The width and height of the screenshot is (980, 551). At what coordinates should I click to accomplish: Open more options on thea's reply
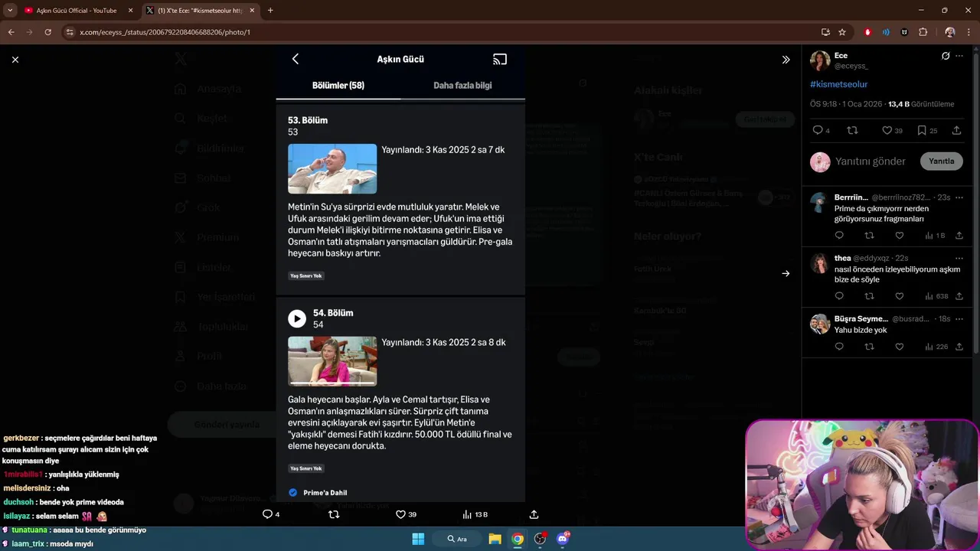point(959,258)
